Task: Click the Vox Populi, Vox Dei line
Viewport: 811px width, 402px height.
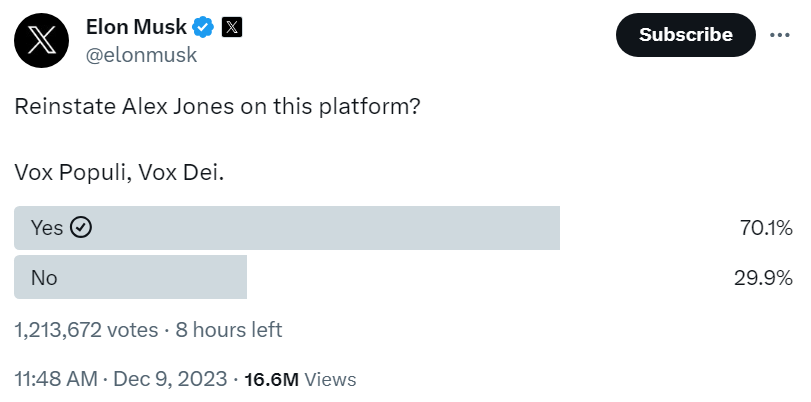Action: pos(120,172)
